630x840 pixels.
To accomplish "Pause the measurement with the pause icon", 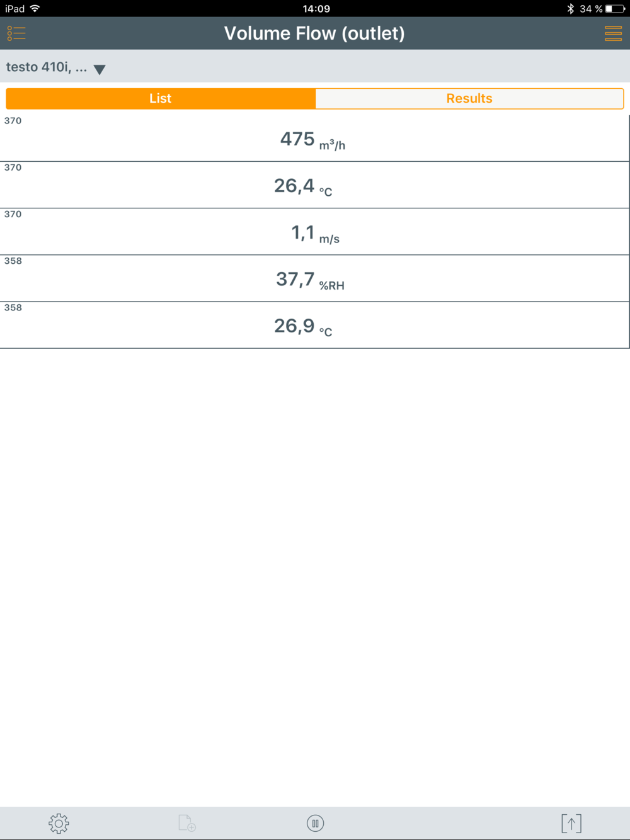I will coord(315,823).
